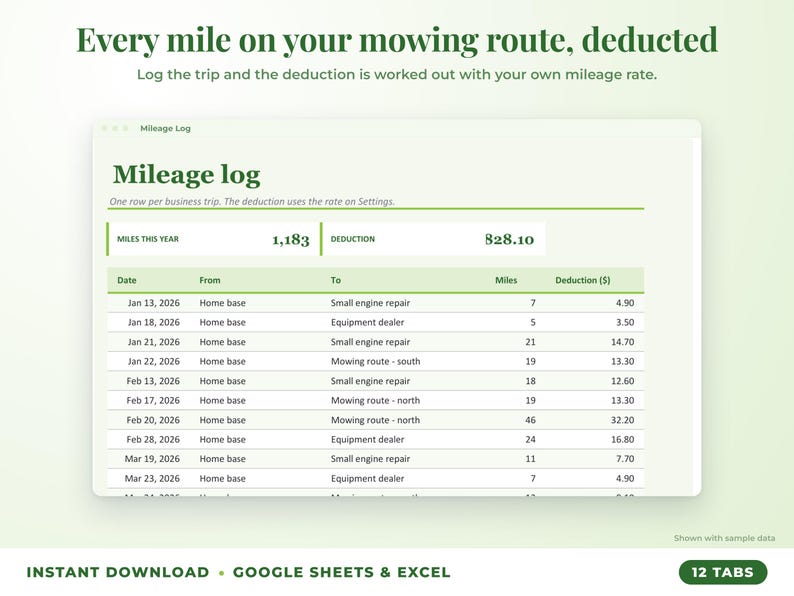
Task: Select the Mar 23, 2026 date cell
Action: [x=152, y=478]
